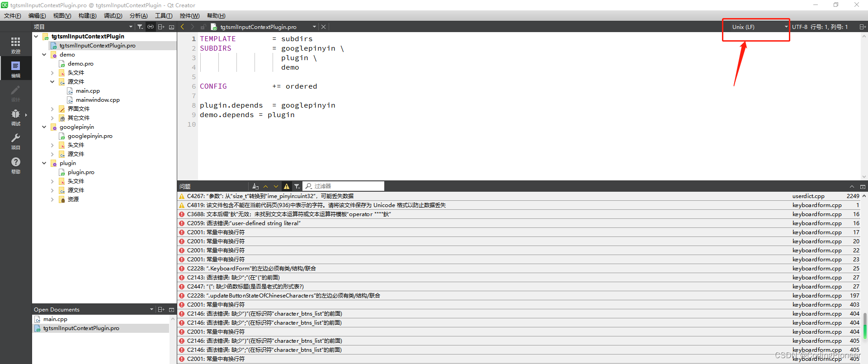The width and height of the screenshot is (868, 364).
Task: Select the C3688 invalid literal suffix error
Action: pos(519,214)
